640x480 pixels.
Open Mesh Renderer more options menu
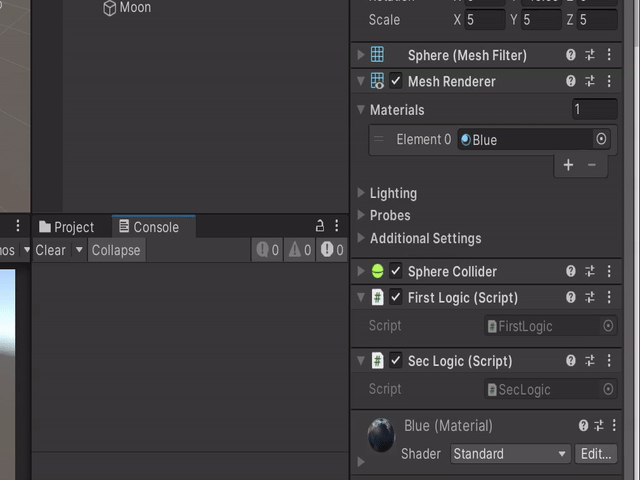coord(609,81)
